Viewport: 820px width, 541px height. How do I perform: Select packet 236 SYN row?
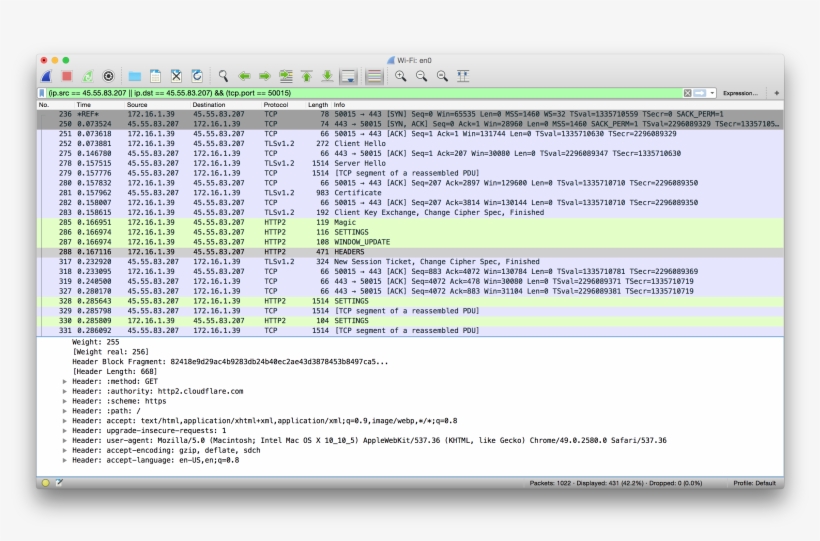point(410,114)
